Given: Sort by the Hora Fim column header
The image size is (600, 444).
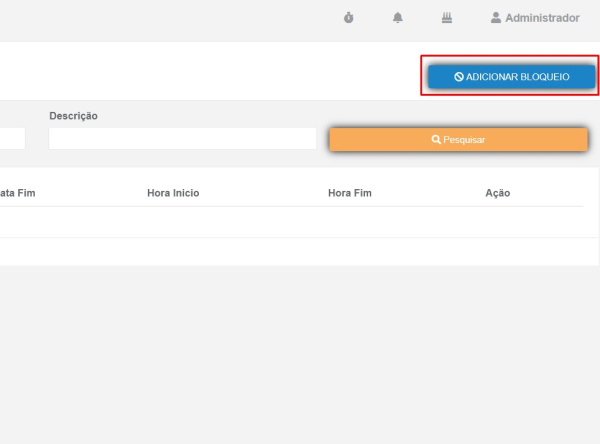Looking at the screenshot, I should click(349, 193).
